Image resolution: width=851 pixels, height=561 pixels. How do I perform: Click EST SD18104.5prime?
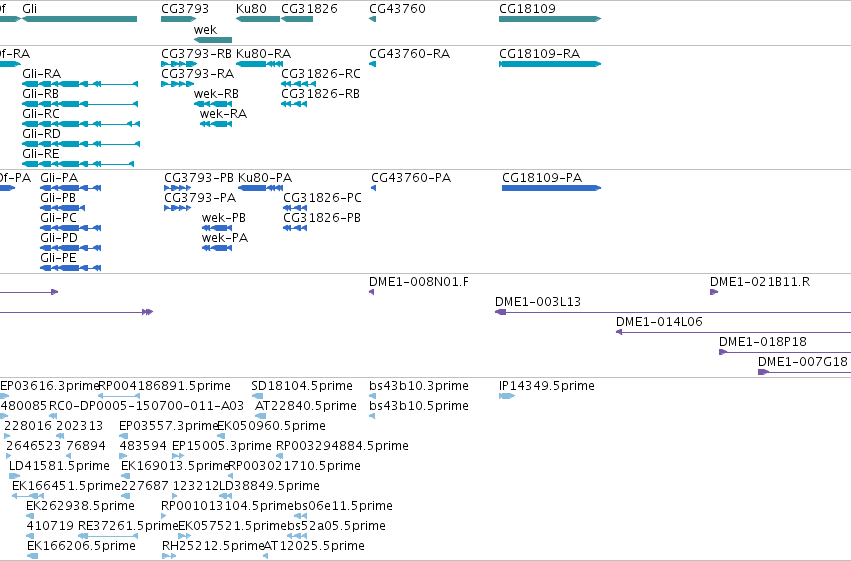coord(257,396)
